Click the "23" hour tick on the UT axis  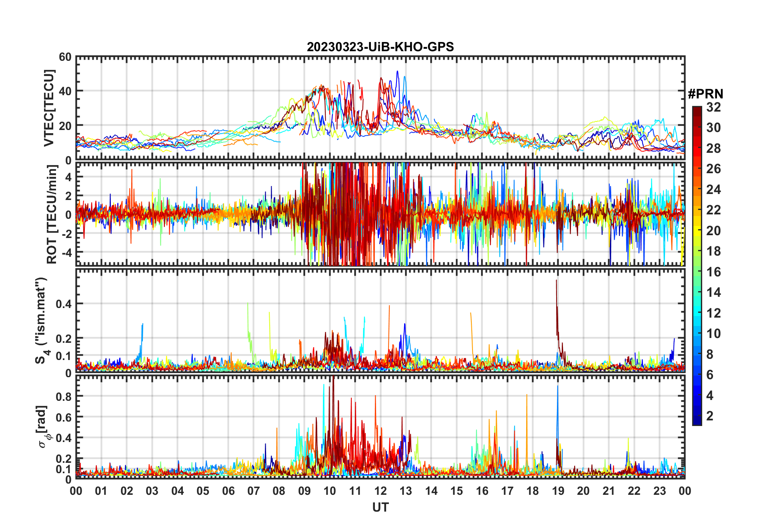click(x=660, y=491)
